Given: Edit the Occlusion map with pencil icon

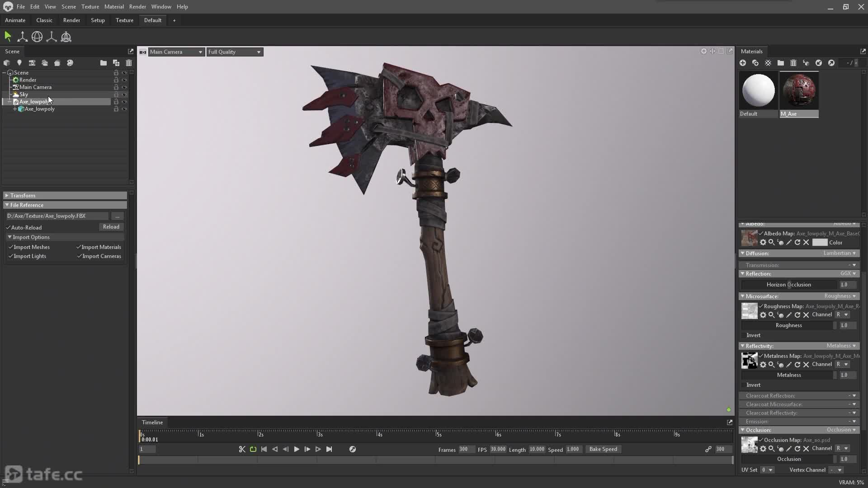Looking at the screenshot, I should [789, 449].
